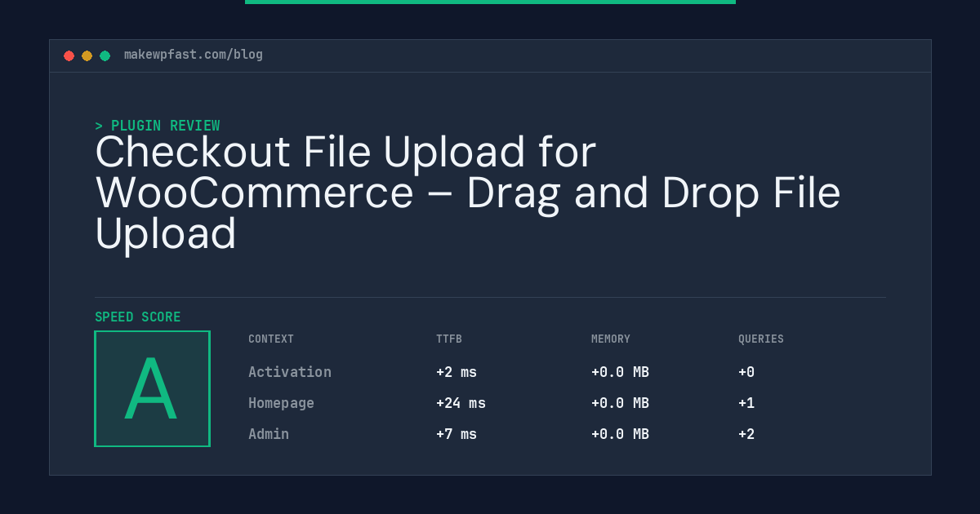The width and height of the screenshot is (980, 514).
Task: Click the '+7 ms' Admin TTFB value
Action: click(457, 434)
